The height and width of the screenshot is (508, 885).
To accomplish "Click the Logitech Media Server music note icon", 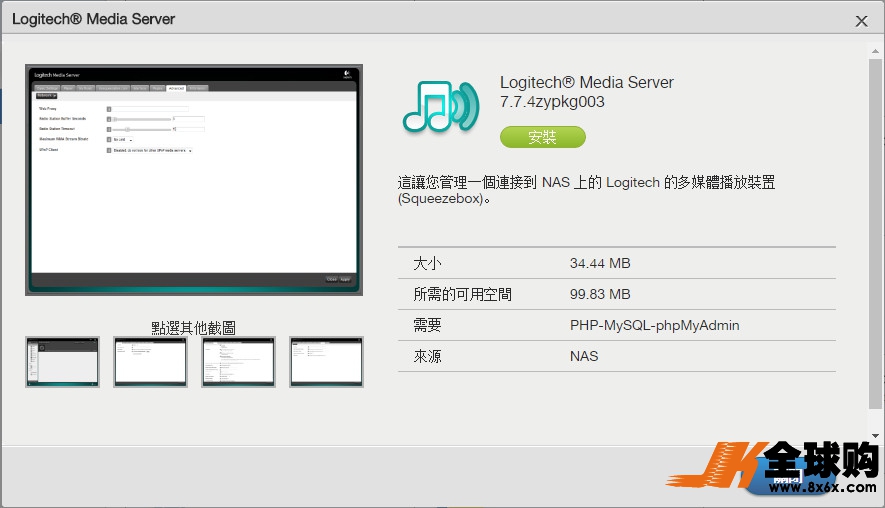I will [441, 107].
